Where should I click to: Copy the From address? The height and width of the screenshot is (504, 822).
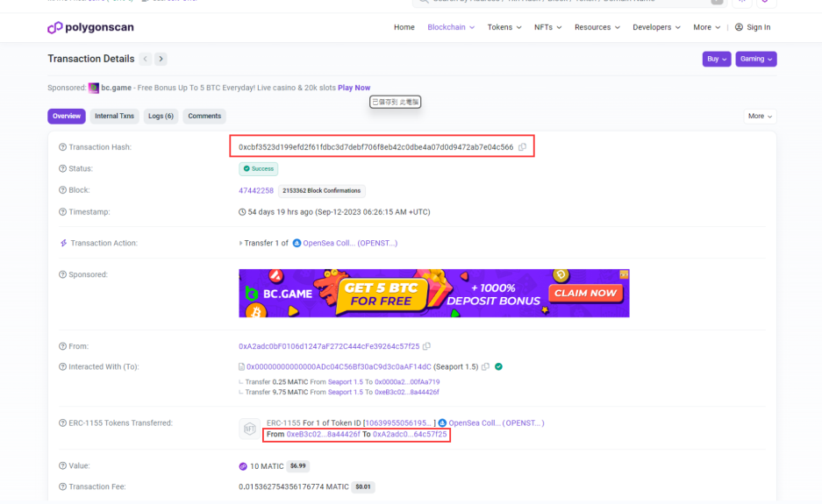point(426,346)
